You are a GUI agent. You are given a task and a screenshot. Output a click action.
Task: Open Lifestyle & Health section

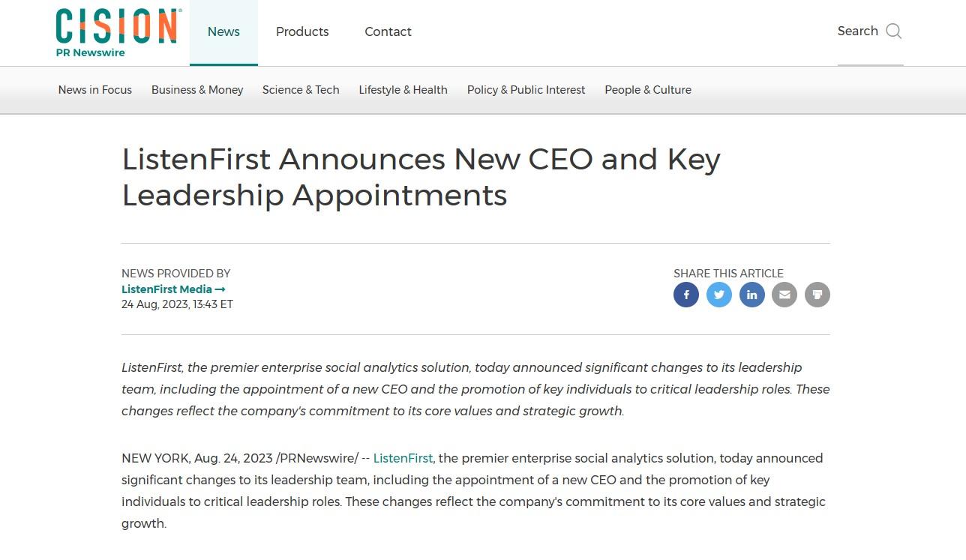403,90
